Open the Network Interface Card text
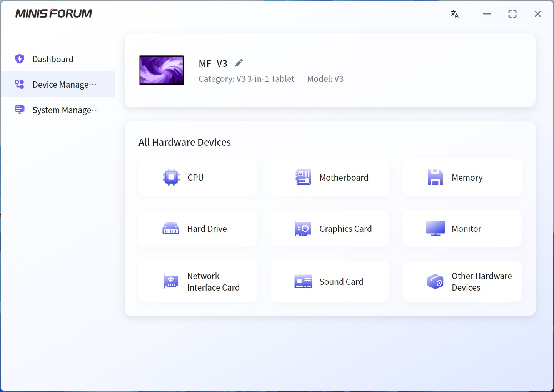The width and height of the screenshot is (554, 392). coord(213,282)
